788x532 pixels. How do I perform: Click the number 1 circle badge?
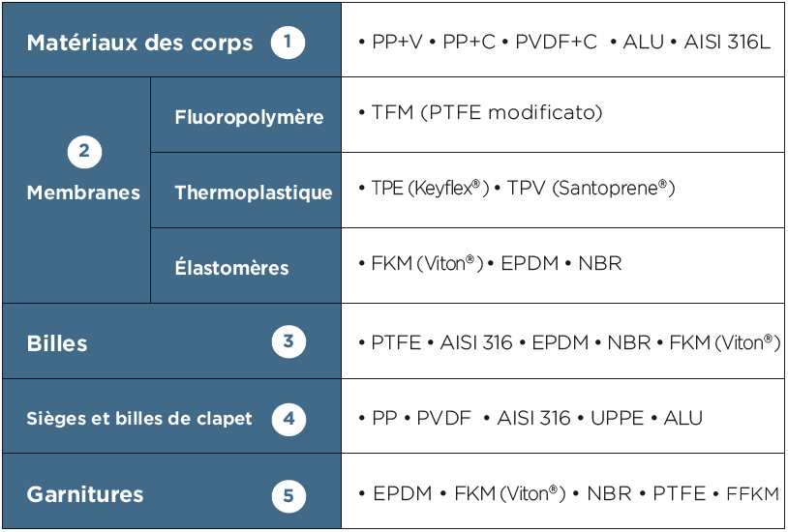tap(288, 42)
